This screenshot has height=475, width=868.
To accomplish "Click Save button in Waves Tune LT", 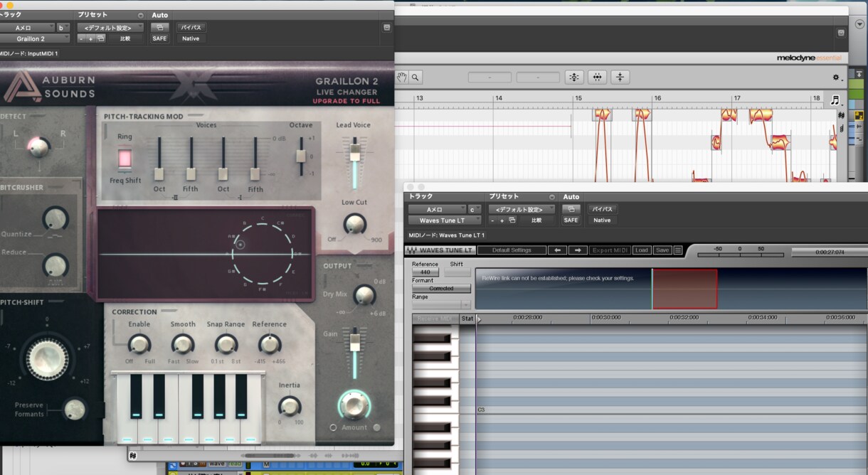I will (x=662, y=250).
